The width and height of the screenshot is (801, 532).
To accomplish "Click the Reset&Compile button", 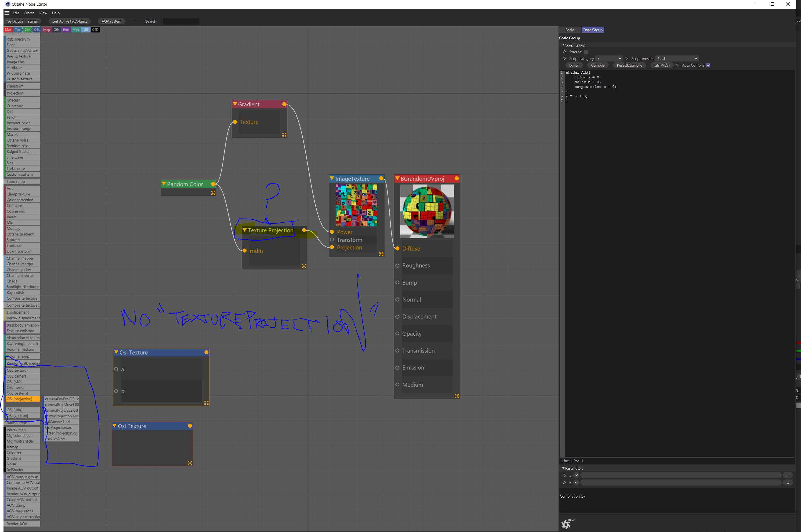I will pyautogui.click(x=629, y=65).
